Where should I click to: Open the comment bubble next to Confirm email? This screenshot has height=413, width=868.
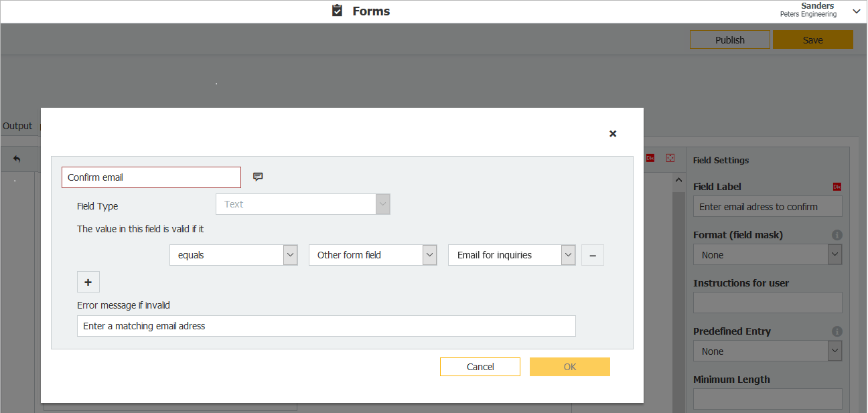[258, 176]
